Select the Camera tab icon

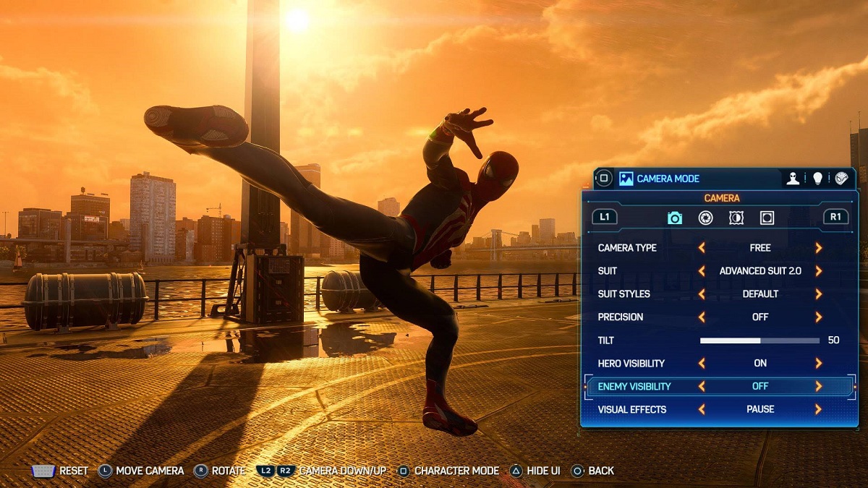(x=675, y=218)
